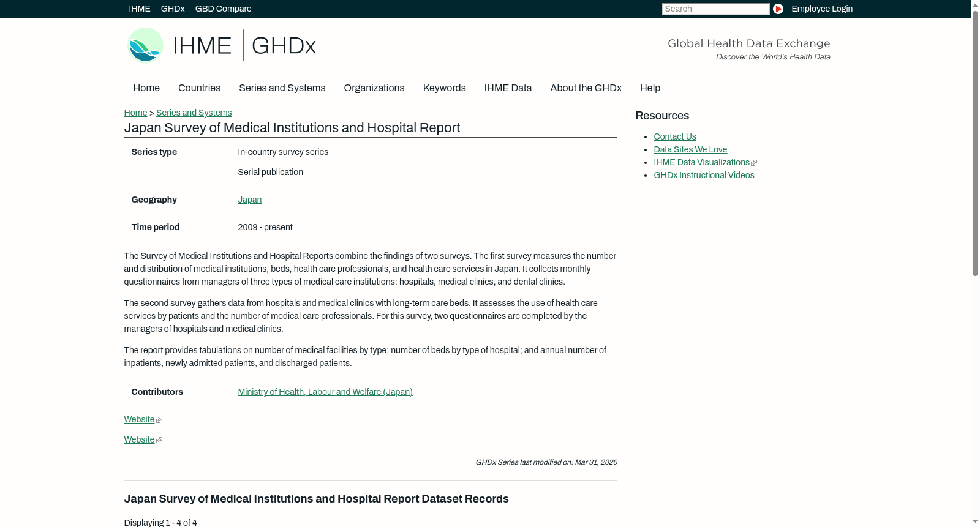Click 'Discover the World's Health Data' subtitle
The image size is (980, 527).
click(774, 57)
